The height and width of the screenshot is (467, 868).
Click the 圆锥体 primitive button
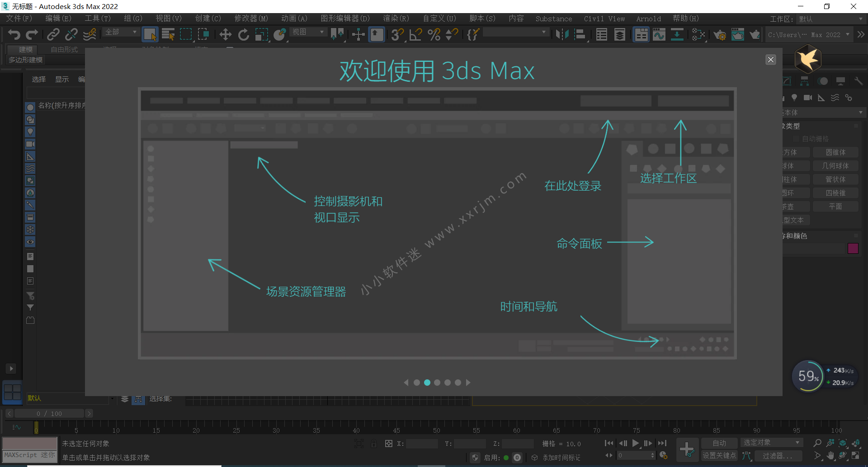tap(835, 152)
